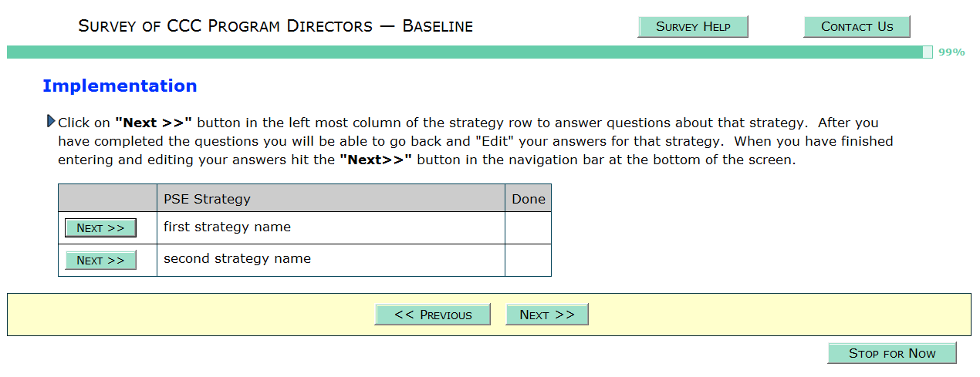Click the Contact Us button

click(x=857, y=27)
